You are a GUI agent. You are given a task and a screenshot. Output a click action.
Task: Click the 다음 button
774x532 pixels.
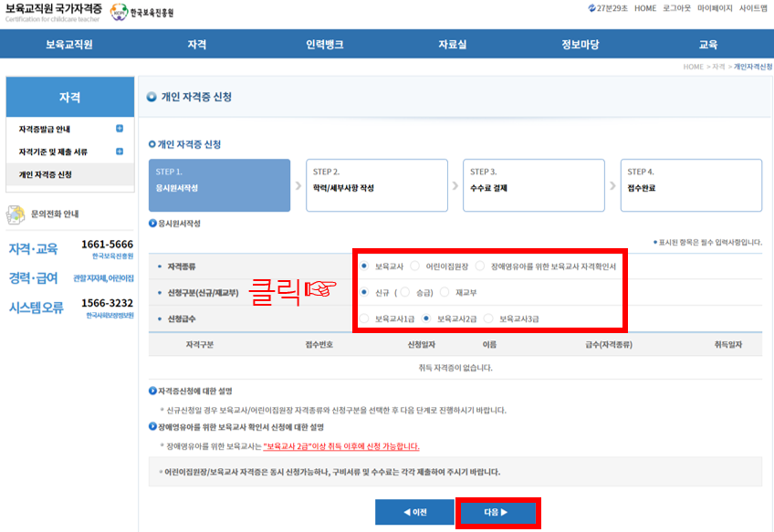tap(497, 512)
